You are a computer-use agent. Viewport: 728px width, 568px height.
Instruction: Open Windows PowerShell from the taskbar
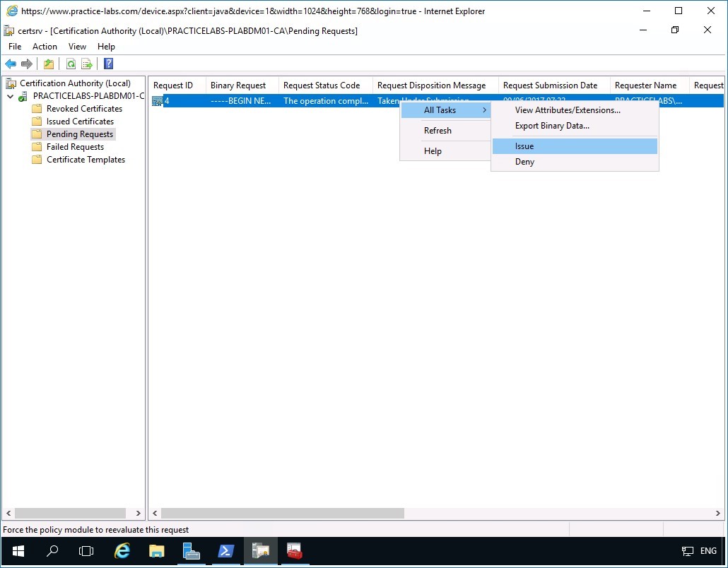[x=226, y=550]
